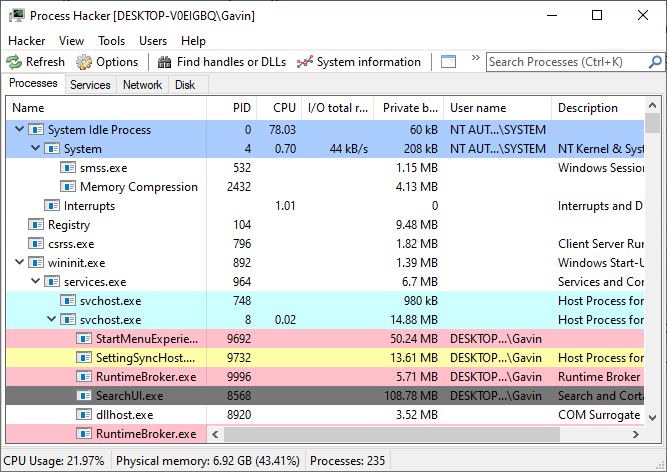Switch to the Processes tab
The width and height of the screenshot is (667, 472).
(x=33, y=83)
